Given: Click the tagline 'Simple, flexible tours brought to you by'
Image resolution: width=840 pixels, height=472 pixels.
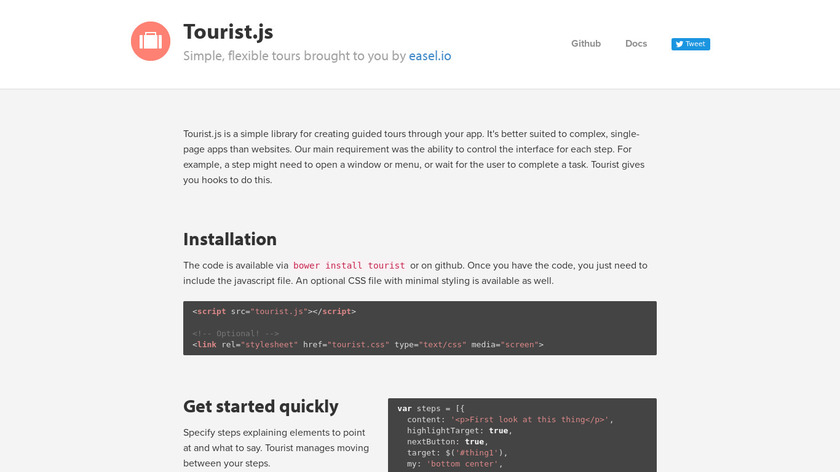Looking at the screenshot, I should tap(295, 56).
